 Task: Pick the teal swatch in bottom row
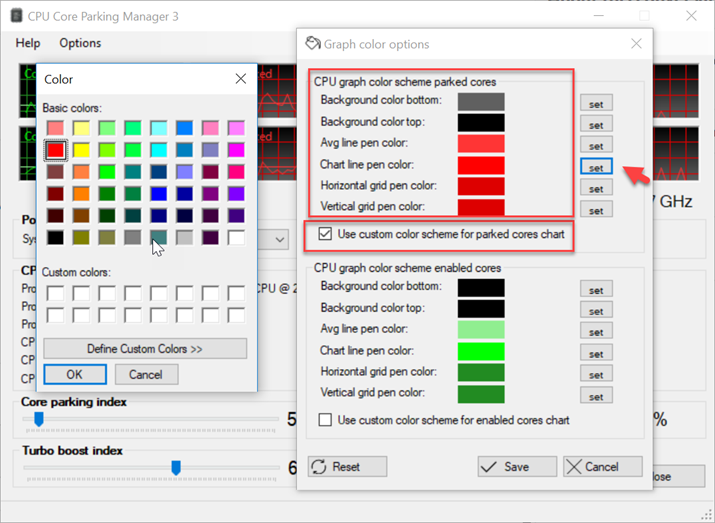coord(159,238)
